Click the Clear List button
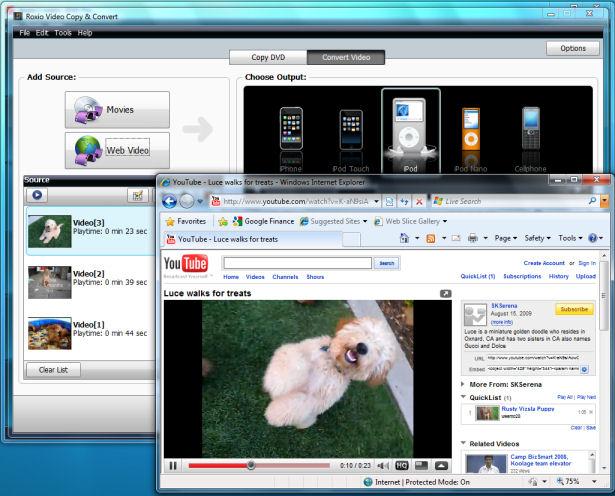 [53, 369]
